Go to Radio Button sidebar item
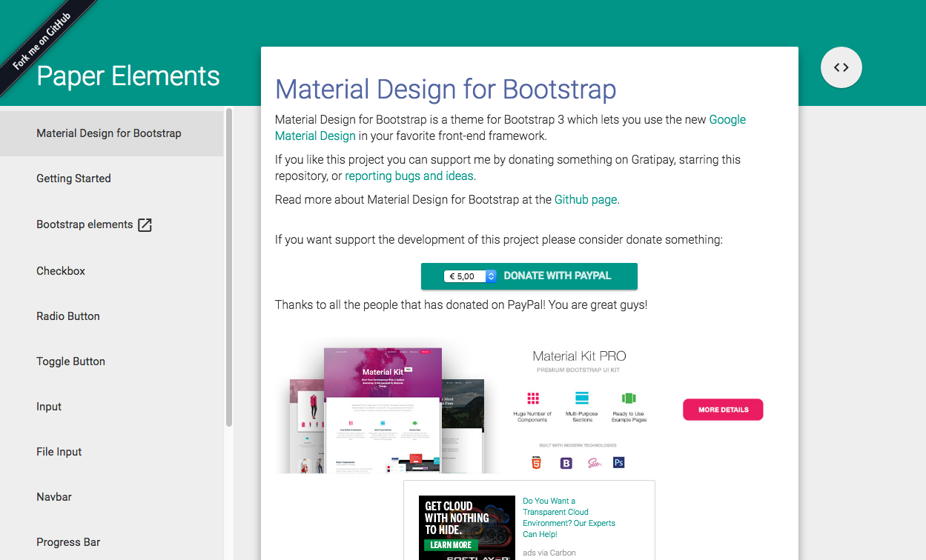This screenshot has width=926, height=560. coord(68,316)
